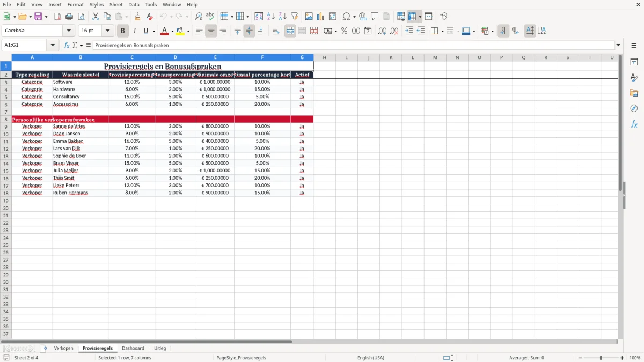Format cells as percent
Image resolution: width=644 pixels, height=362 pixels.
[344, 31]
